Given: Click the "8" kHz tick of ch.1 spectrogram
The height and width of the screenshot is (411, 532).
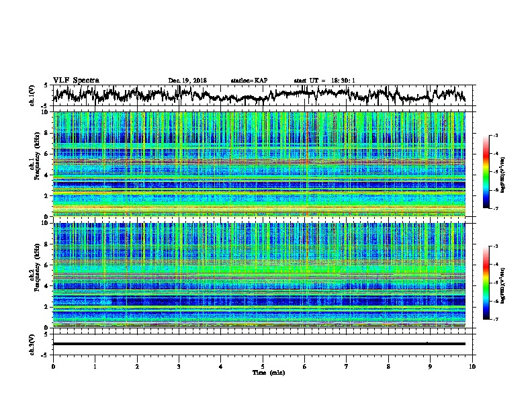Looking at the screenshot, I should 46,133.
